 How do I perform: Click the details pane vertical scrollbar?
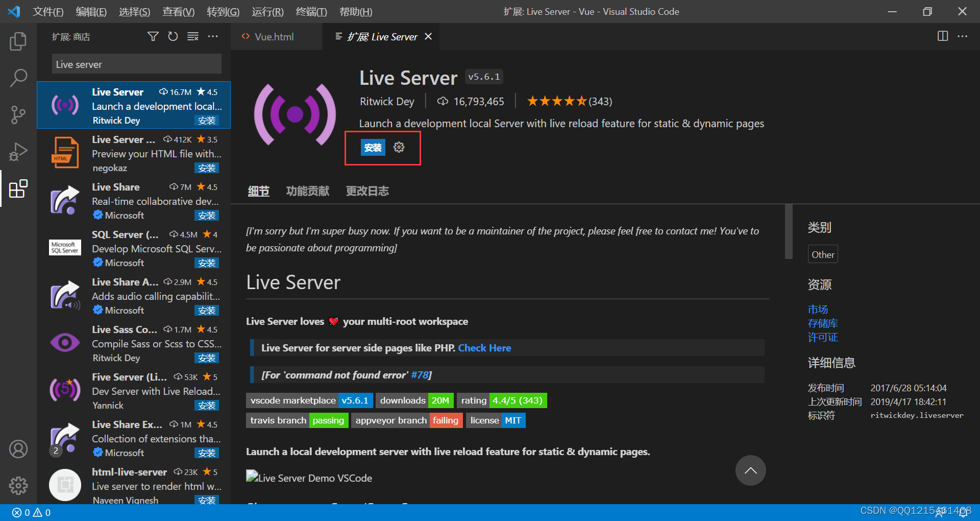789,231
